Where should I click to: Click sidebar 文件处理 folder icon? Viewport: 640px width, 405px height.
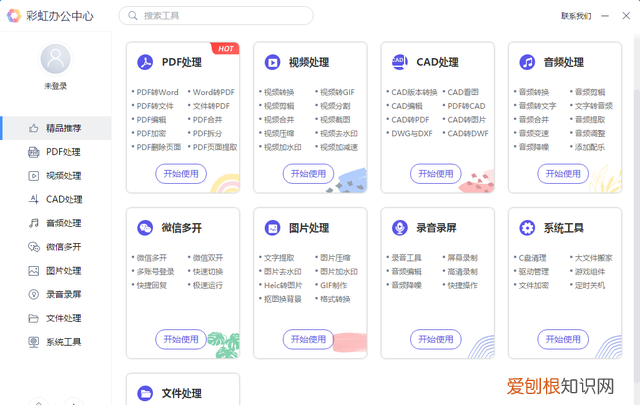click(33, 318)
